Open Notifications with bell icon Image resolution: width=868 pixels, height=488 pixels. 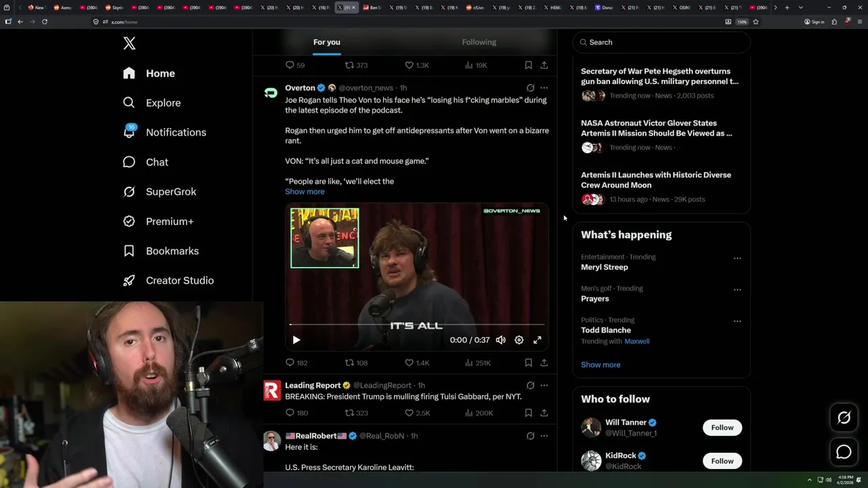pos(164,132)
